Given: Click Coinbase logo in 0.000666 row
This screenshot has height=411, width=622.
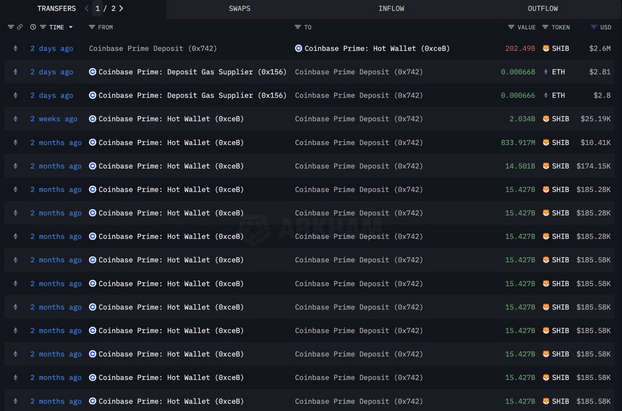Looking at the screenshot, I should [x=92, y=95].
